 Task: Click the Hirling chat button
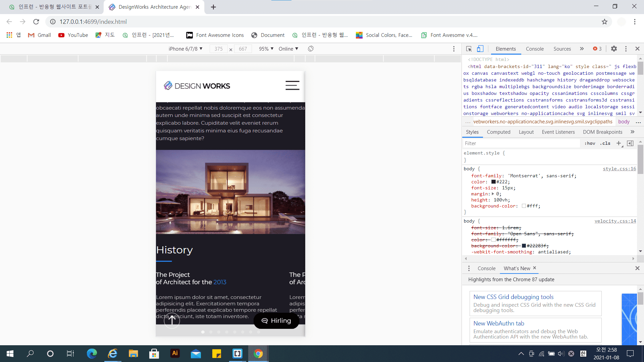coord(276,321)
